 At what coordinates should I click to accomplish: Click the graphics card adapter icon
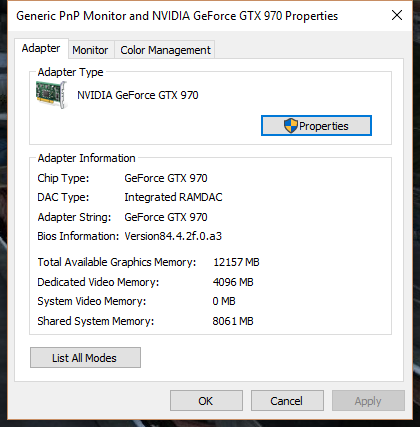click(52, 95)
